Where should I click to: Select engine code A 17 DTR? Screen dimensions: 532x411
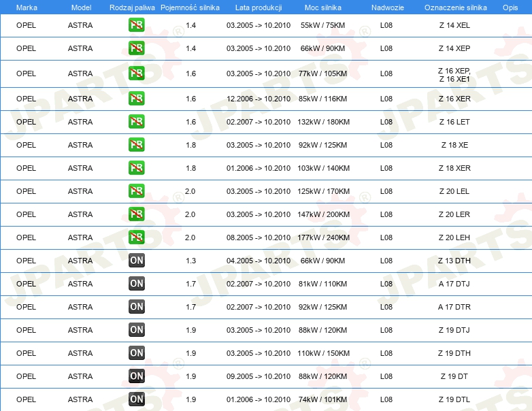point(454,306)
